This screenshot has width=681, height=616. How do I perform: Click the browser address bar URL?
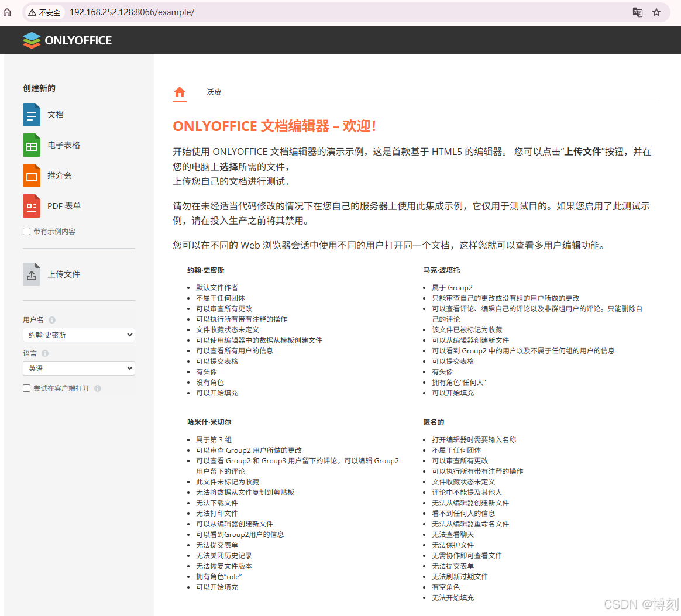(x=132, y=12)
